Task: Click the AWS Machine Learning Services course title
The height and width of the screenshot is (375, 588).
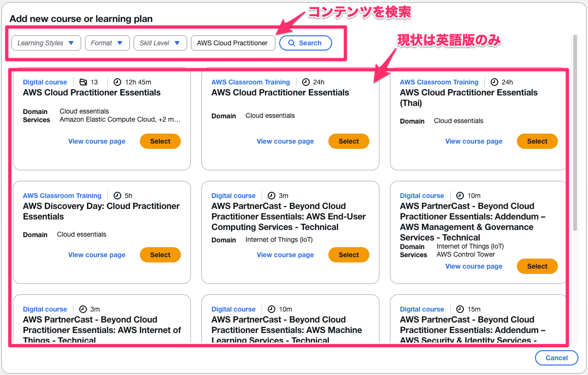Action: point(287,330)
